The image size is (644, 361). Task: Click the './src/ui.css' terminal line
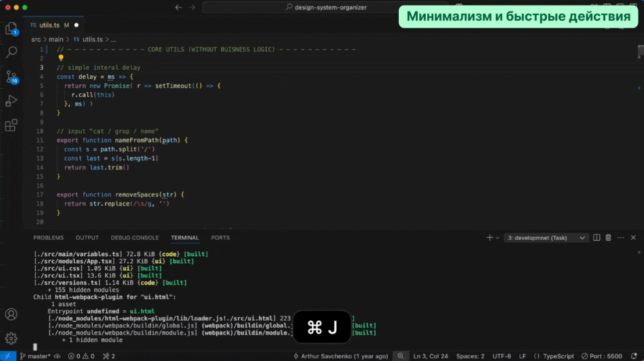97,268
